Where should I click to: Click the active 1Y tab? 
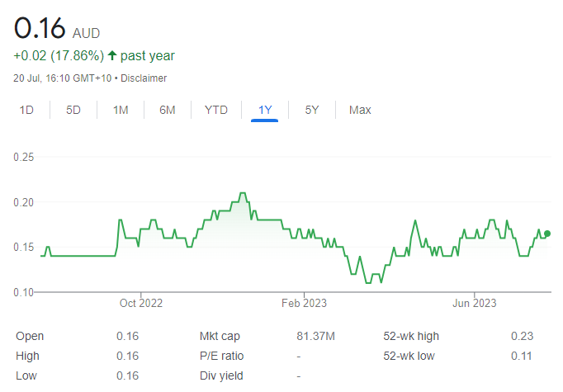click(265, 110)
